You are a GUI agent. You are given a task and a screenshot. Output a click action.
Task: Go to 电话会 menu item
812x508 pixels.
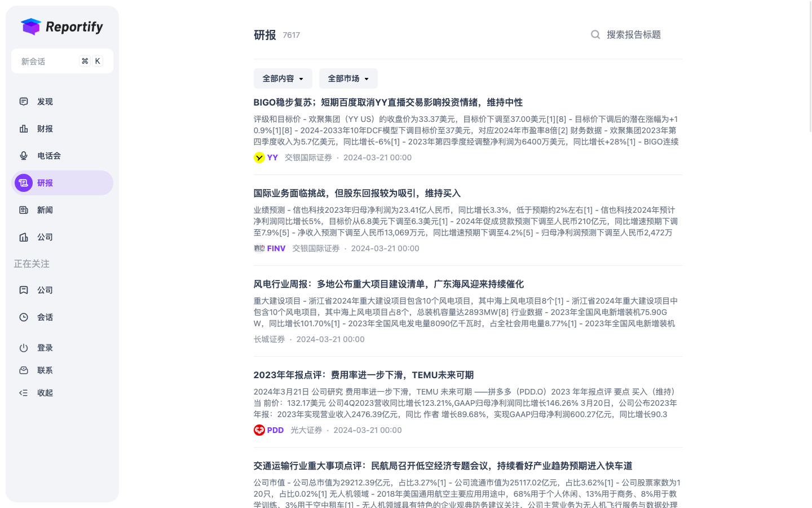coord(62,156)
